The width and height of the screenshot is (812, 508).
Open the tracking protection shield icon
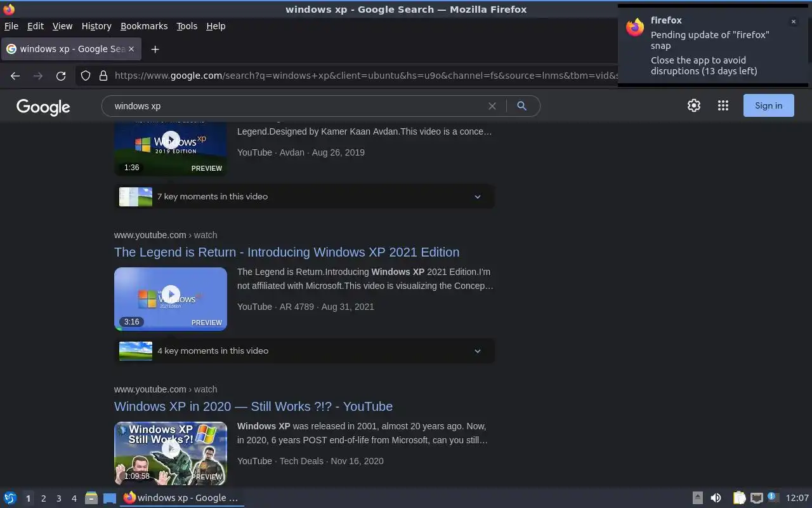click(x=86, y=76)
